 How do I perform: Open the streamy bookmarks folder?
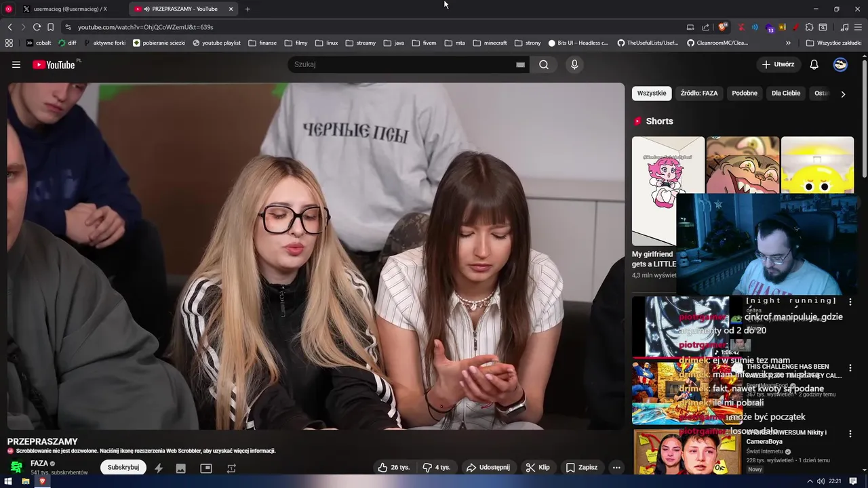pyautogui.click(x=360, y=43)
